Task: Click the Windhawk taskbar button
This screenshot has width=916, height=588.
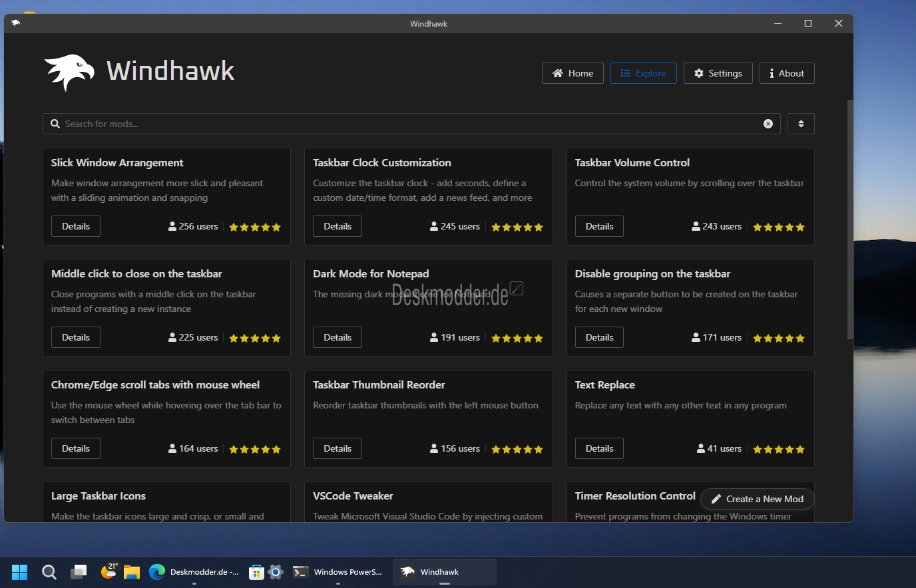Action: pyautogui.click(x=445, y=572)
